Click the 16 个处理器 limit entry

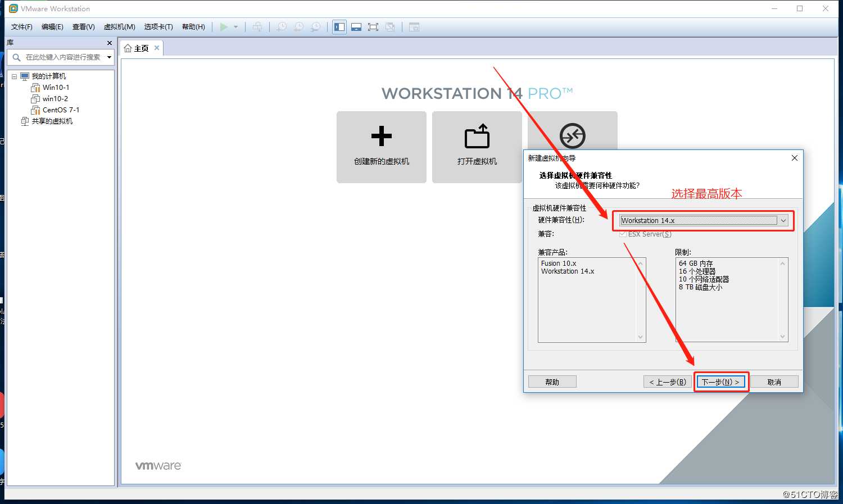(697, 271)
